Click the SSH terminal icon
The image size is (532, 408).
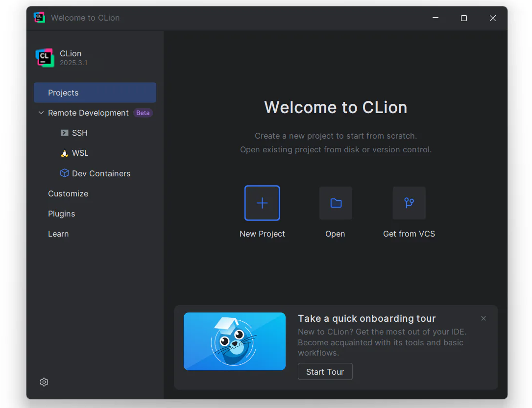65,133
